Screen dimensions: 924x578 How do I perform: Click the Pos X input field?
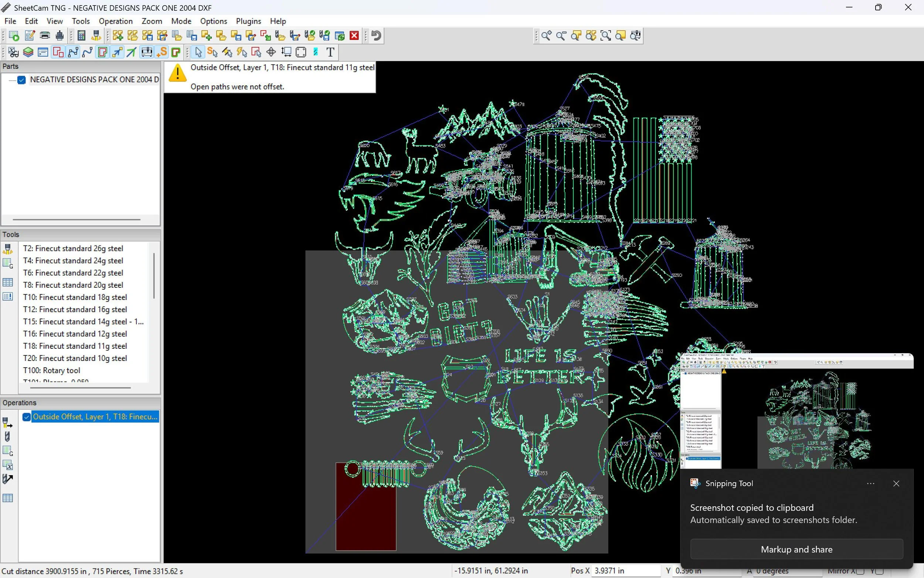625,571
